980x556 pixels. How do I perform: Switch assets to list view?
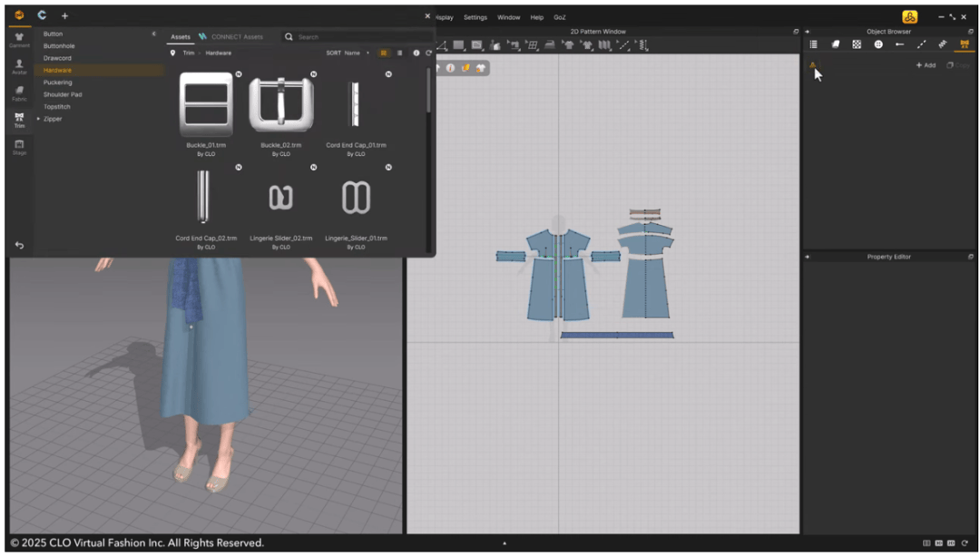[x=399, y=53]
